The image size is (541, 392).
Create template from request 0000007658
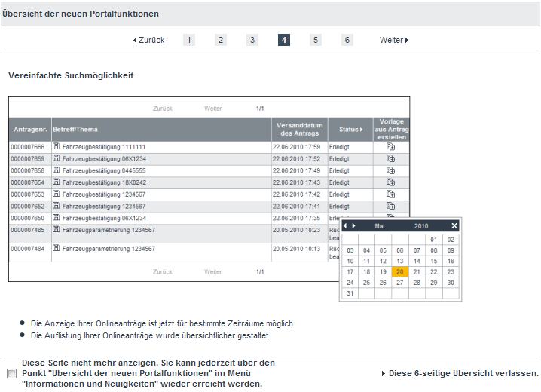pos(390,170)
